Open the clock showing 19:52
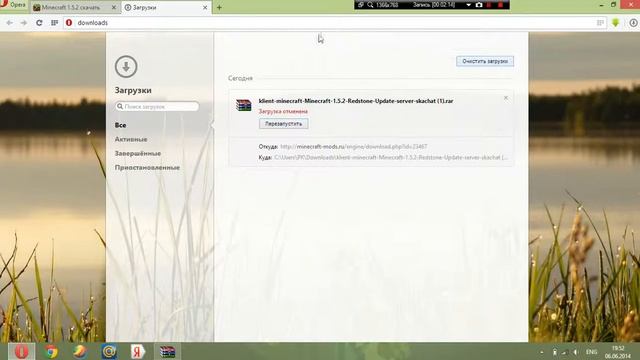 pos(618,352)
